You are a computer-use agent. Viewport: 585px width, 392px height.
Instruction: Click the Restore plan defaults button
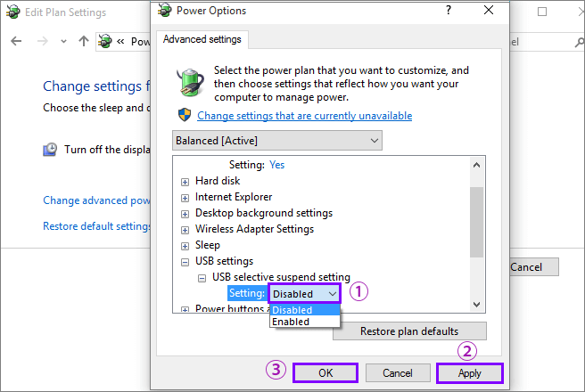click(x=409, y=331)
